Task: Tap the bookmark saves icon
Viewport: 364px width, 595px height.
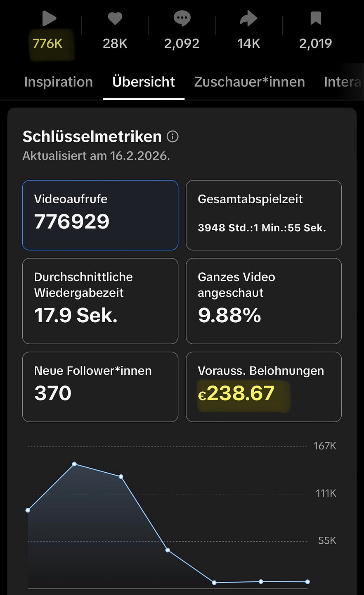Action: (x=316, y=18)
